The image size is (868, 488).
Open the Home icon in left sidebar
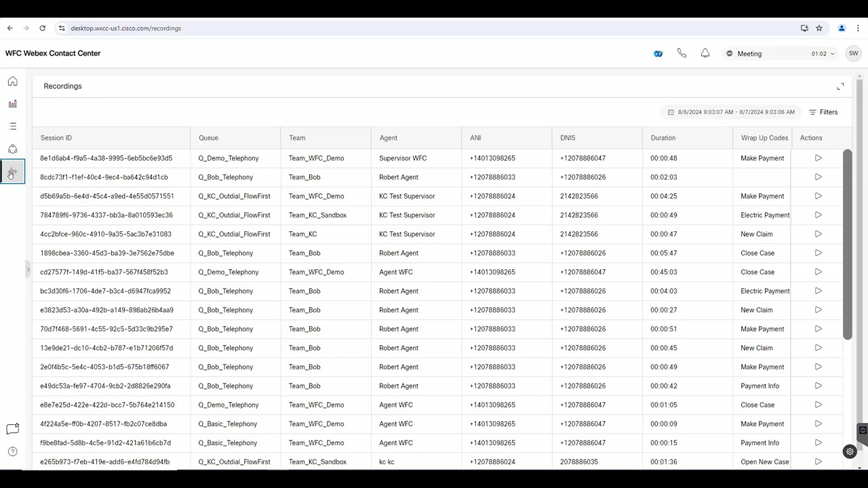12,81
